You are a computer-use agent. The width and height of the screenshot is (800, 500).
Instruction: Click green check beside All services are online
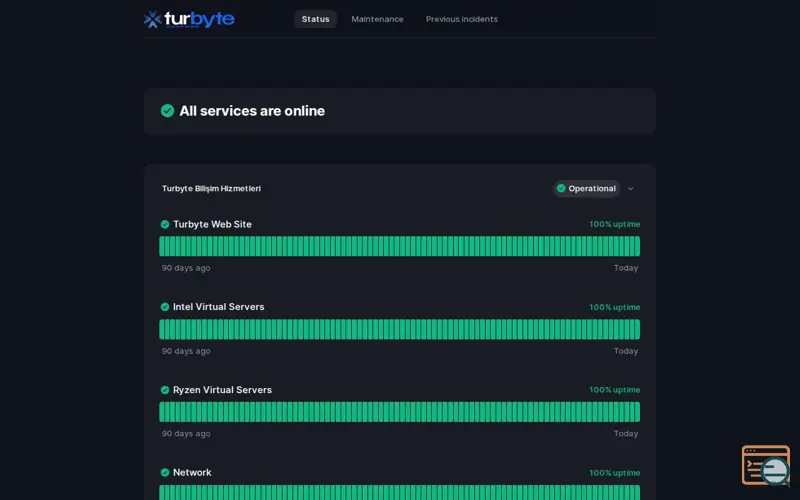tap(167, 111)
